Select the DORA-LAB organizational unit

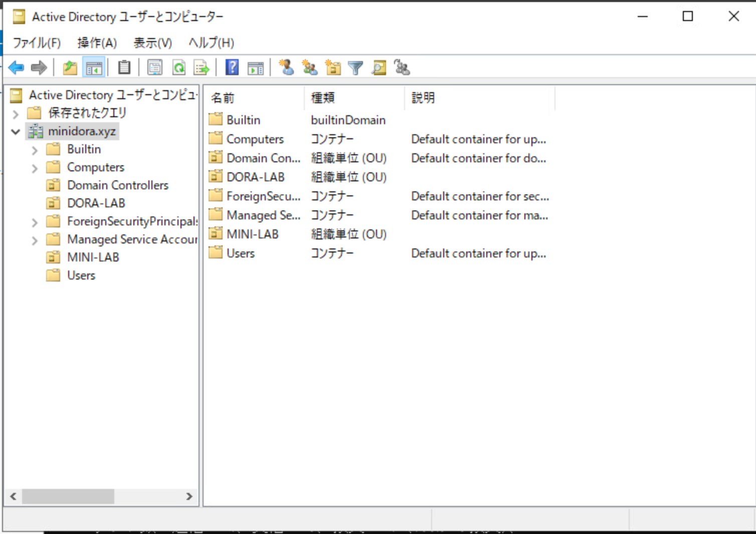(x=96, y=203)
